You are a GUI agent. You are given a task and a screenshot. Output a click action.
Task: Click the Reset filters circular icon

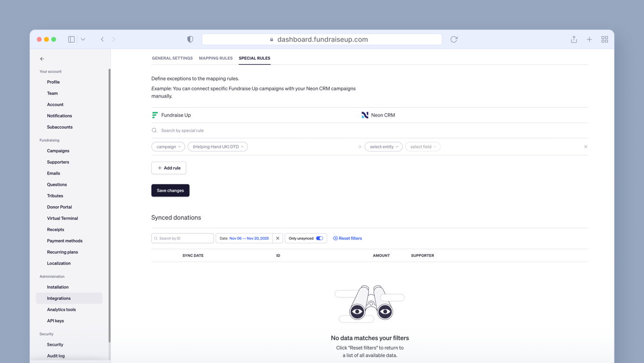(x=334, y=238)
